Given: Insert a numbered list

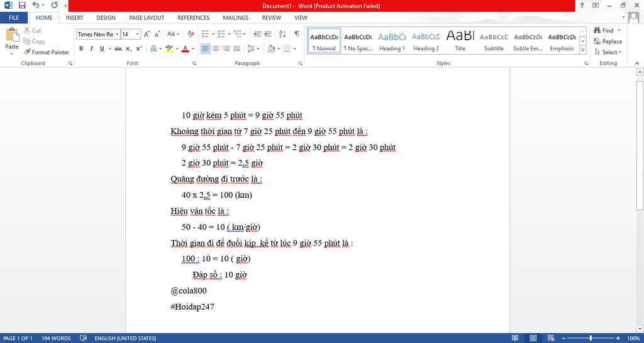Looking at the screenshot, I should tap(221, 34).
